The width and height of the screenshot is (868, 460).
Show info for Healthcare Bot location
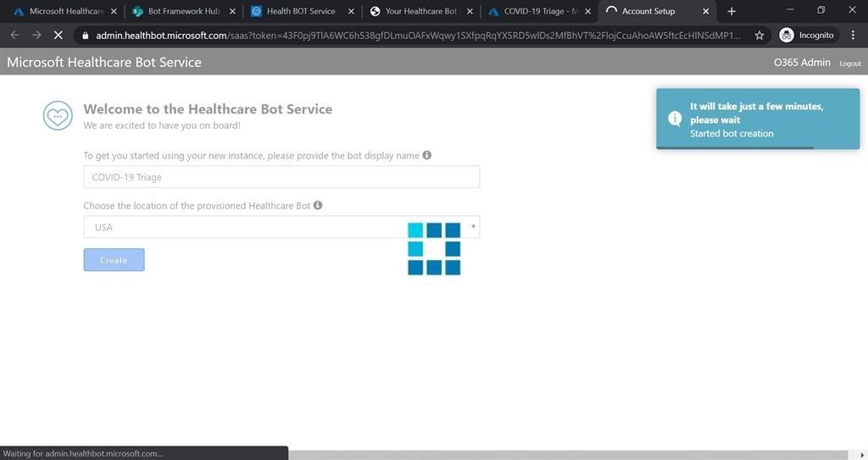318,205
